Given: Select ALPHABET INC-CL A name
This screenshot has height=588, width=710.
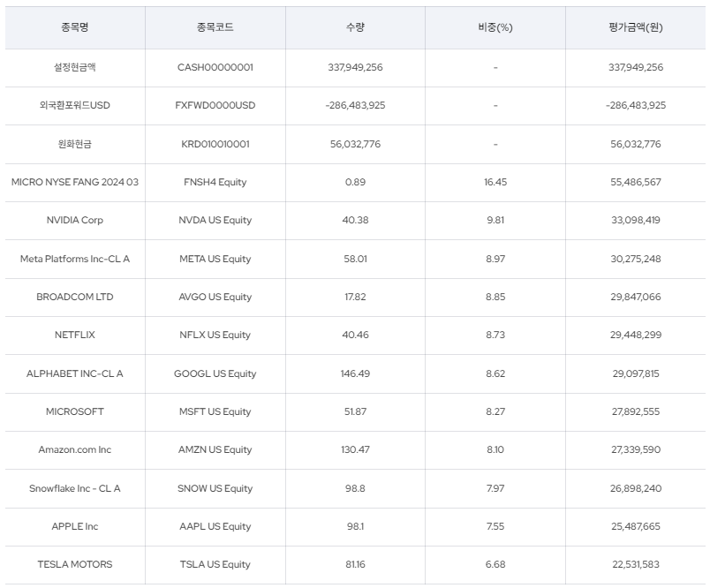Looking at the screenshot, I should point(75,373).
